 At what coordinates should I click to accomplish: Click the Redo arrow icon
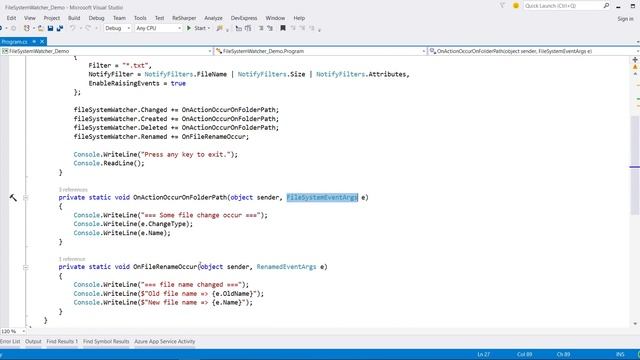pyautogui.click(x=88, y=28)
